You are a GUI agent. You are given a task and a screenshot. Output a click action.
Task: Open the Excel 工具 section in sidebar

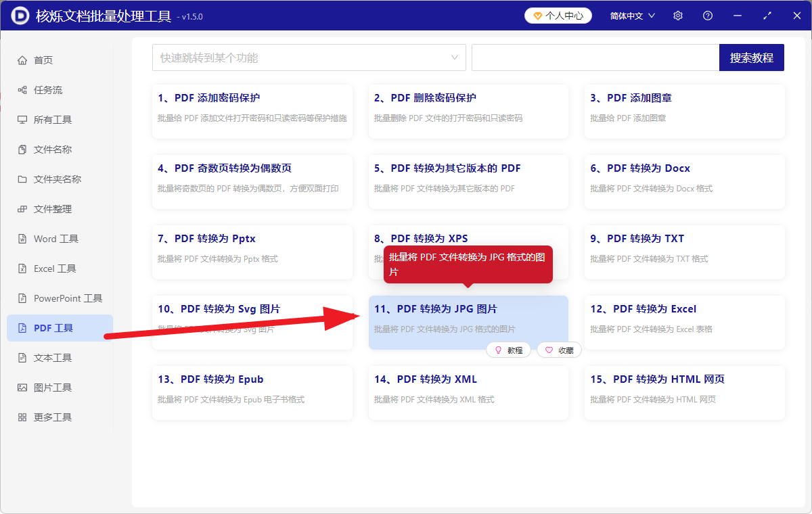pyautogui.click(x=56, y=268)
